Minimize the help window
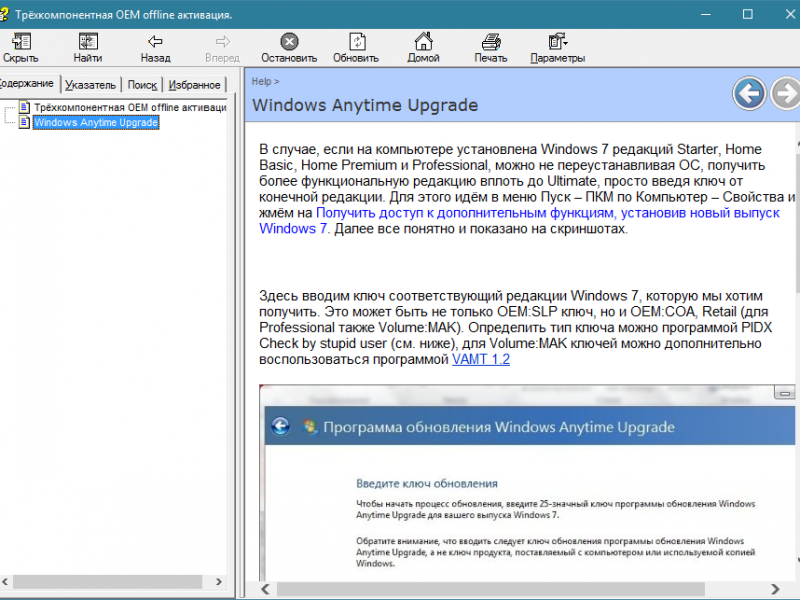Viewport: 800px width, 600px height. pyautogui.click(x=706, y=14)
